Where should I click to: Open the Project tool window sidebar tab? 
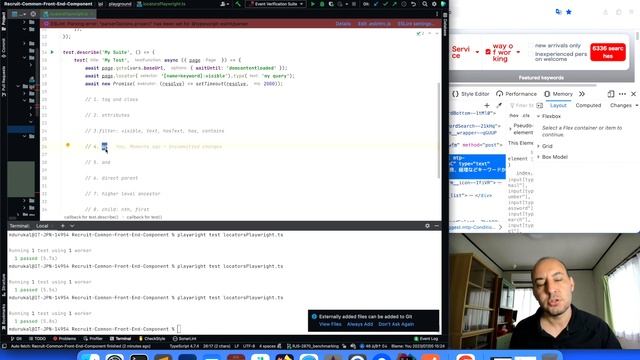3,21
